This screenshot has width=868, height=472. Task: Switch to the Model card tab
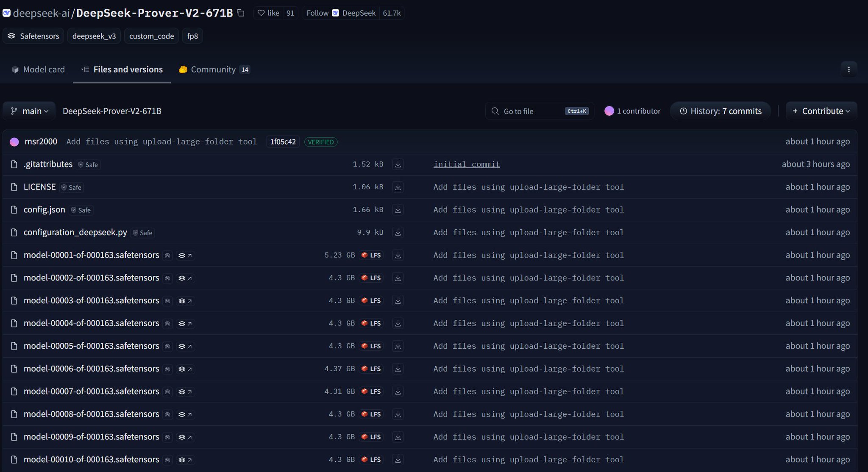tap(38, 69)
